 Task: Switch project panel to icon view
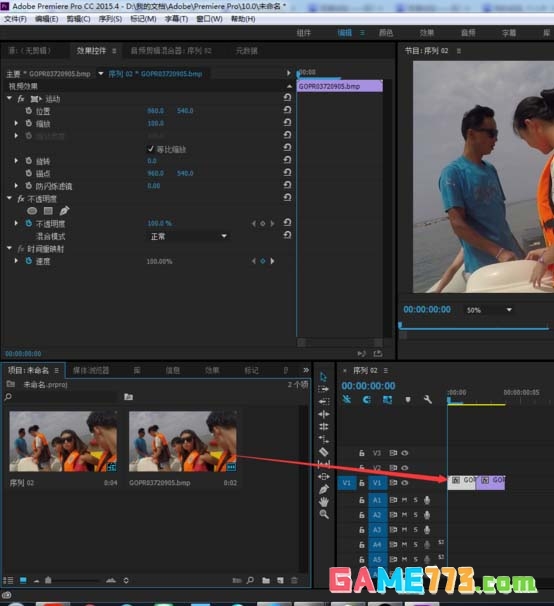[23, 580]
